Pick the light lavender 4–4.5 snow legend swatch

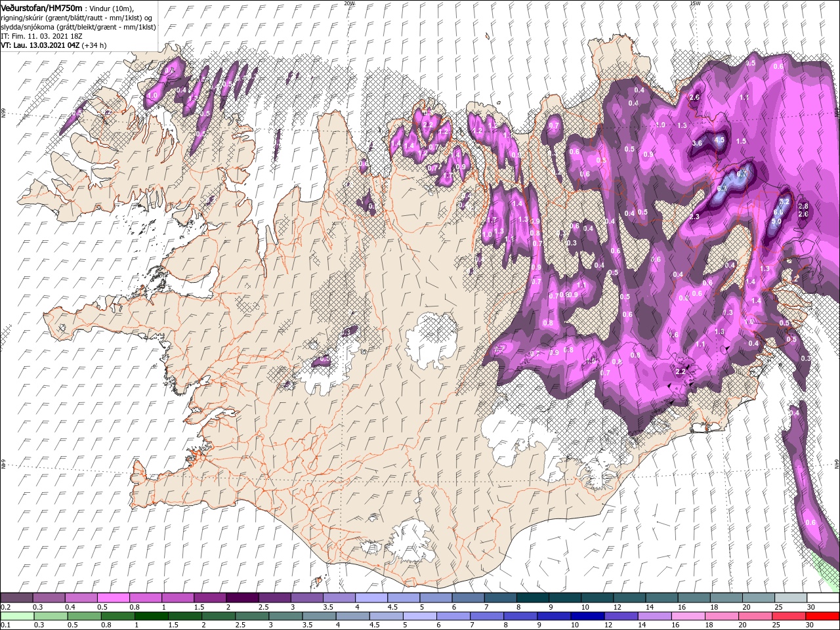pyautogui.click(x=371, y=598)
